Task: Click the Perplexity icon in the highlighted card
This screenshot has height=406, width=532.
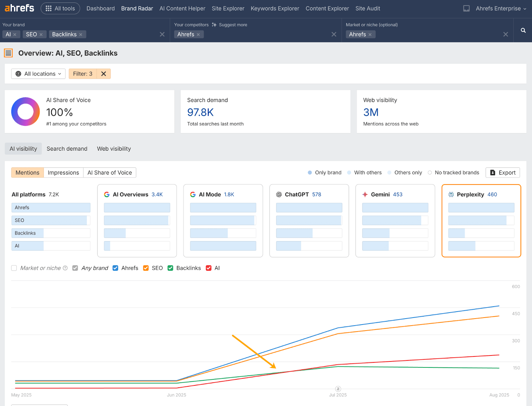Action: pyautogui.click(x=451, y=195)
